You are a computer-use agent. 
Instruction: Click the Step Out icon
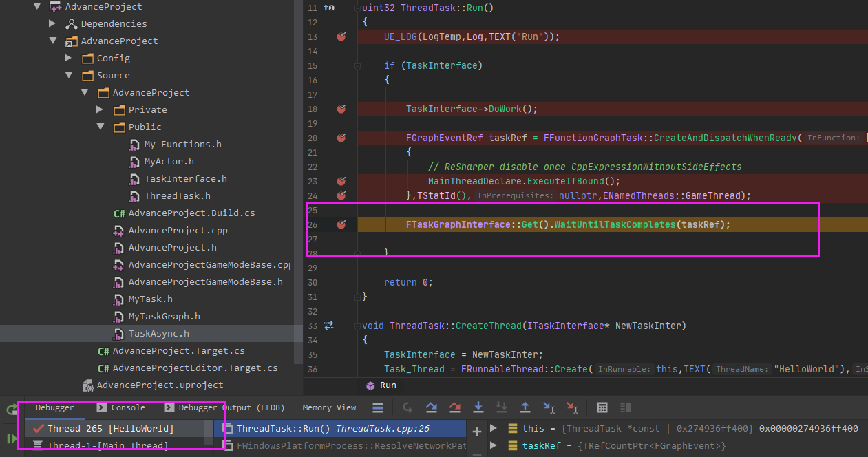click(x=525, y=407)
